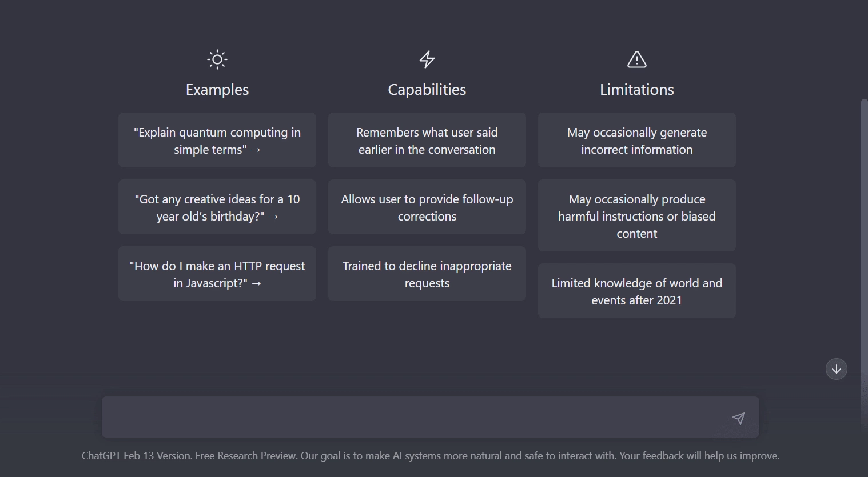
Task: Click the warning triangle Limitations icon
Action: click(636, 59)
